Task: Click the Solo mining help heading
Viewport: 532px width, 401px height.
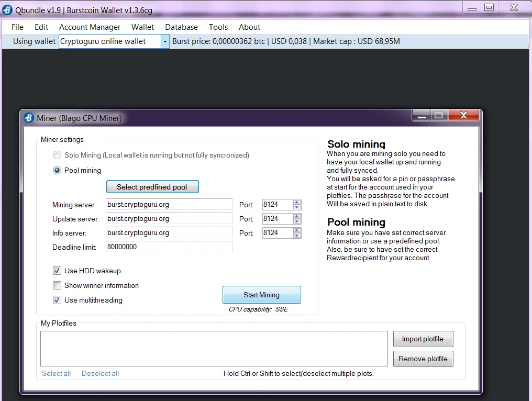Action: (x=356, y=144)
